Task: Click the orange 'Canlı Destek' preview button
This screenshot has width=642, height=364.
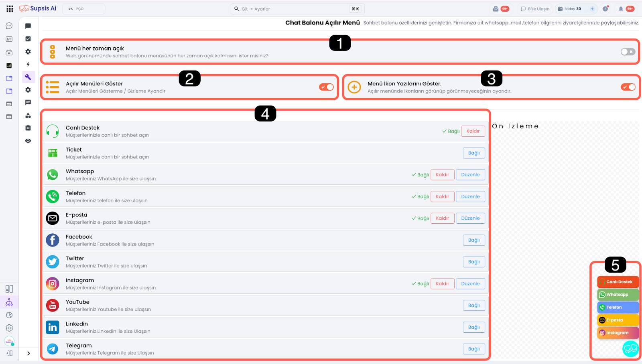Action: (x=618, y=282)
